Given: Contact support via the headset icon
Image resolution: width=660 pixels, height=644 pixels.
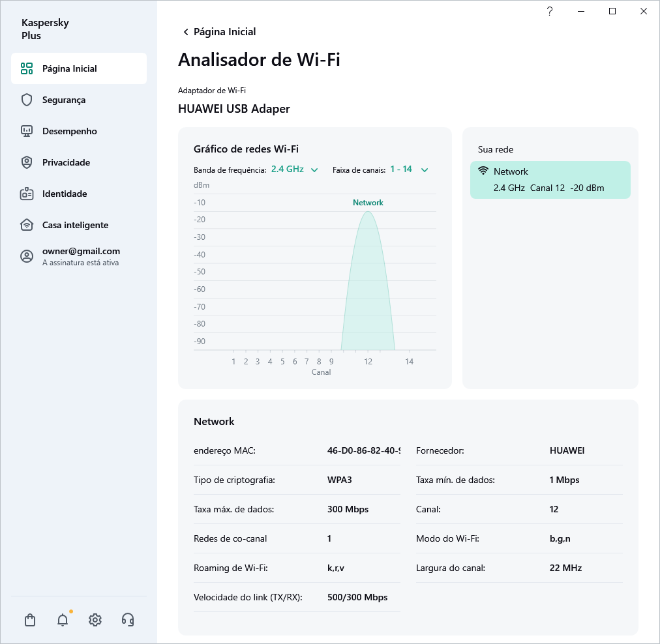Looking at the screenshot, I should coord(128,620).
